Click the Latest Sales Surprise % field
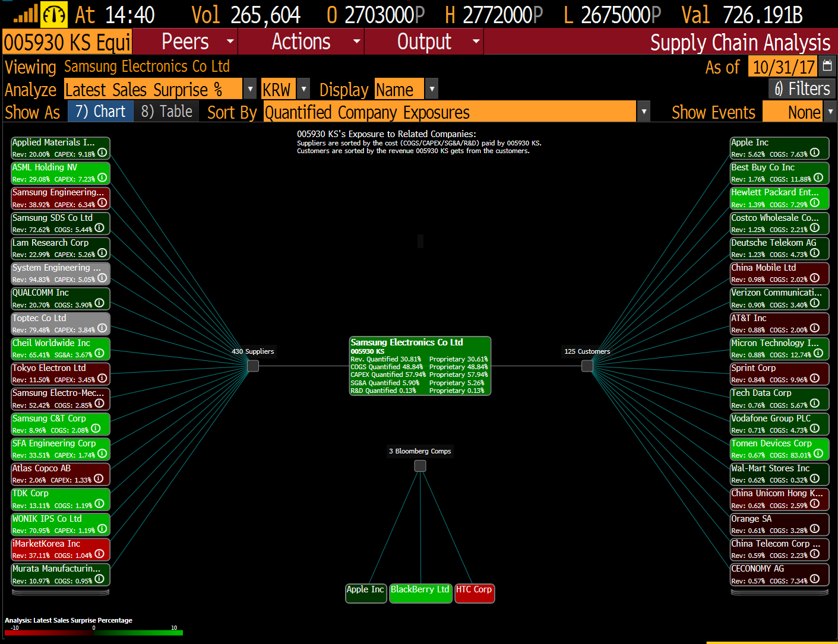This screenshot has height=644, width=838. [153, 90]
